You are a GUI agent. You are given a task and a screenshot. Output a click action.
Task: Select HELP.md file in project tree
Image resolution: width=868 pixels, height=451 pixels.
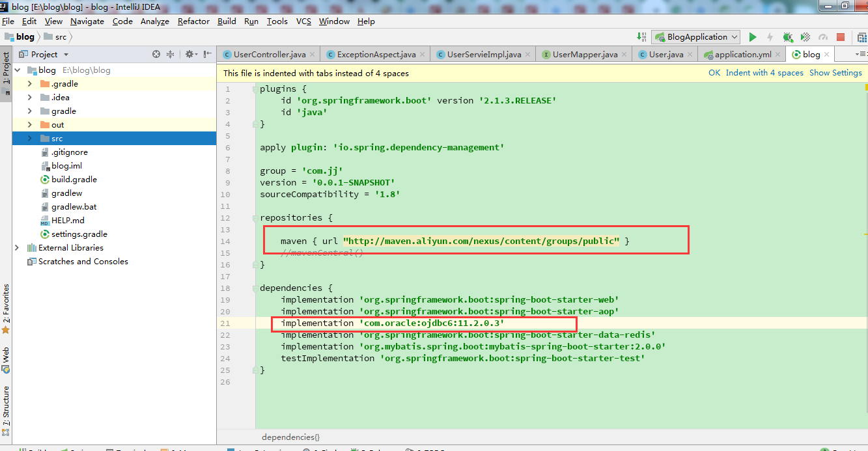68,220
